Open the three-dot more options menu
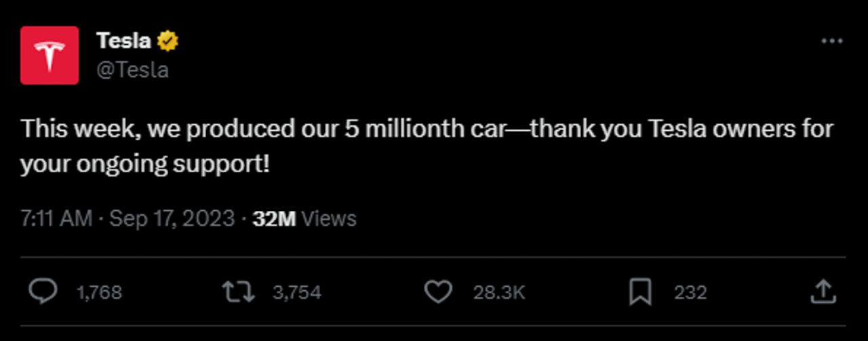This screenshot has width=868, height=341. (x=831, y=41)
